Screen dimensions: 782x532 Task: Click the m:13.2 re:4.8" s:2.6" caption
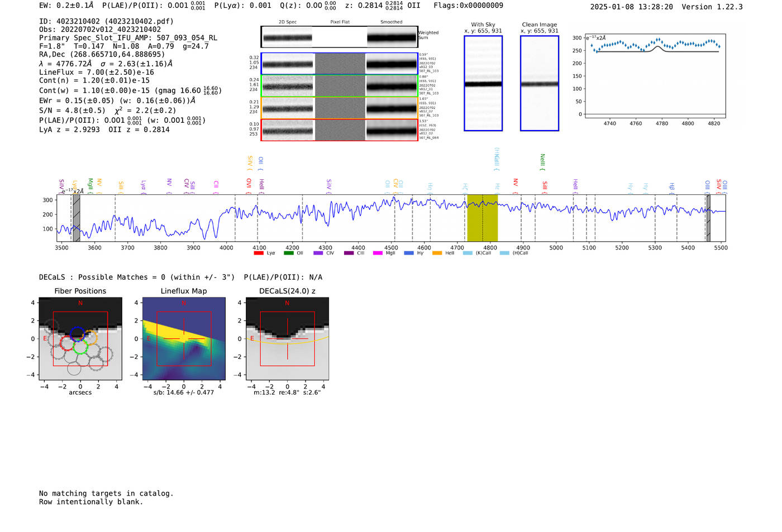tap(287, 392)
